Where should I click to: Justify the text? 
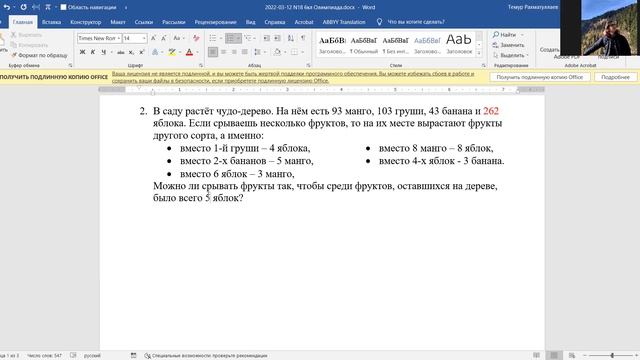coord(244,52)
